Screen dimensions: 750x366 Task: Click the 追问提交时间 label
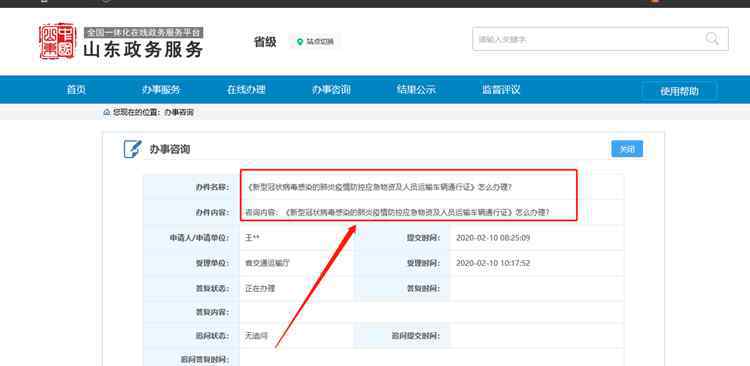click(415, 336)
